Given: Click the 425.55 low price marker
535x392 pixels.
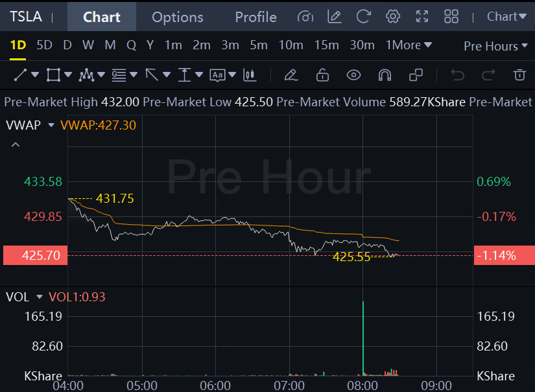Looking at the screenshot, I should (351, 257).
